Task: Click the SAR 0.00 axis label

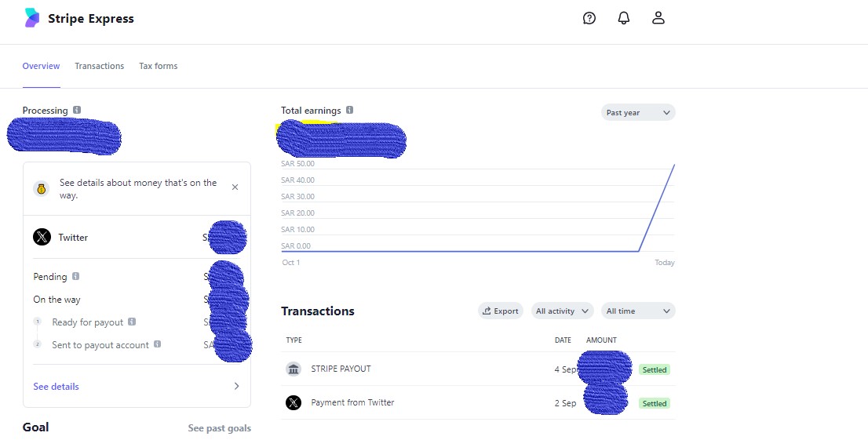Action: (296, 245)
